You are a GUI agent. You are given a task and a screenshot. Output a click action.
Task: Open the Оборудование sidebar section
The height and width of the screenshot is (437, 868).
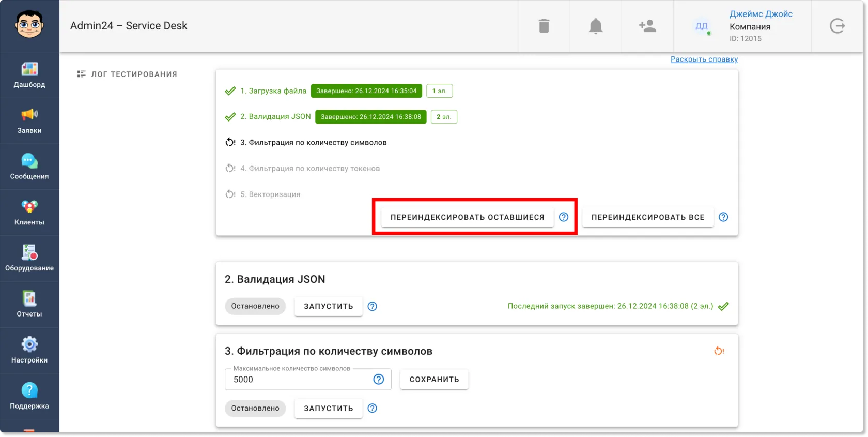[29, 259]
